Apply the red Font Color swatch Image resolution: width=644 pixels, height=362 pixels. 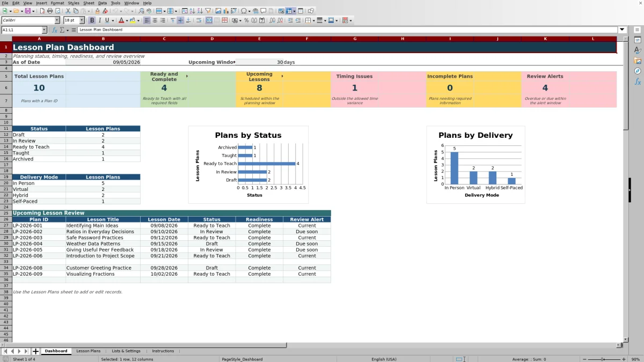coord(121,20)
